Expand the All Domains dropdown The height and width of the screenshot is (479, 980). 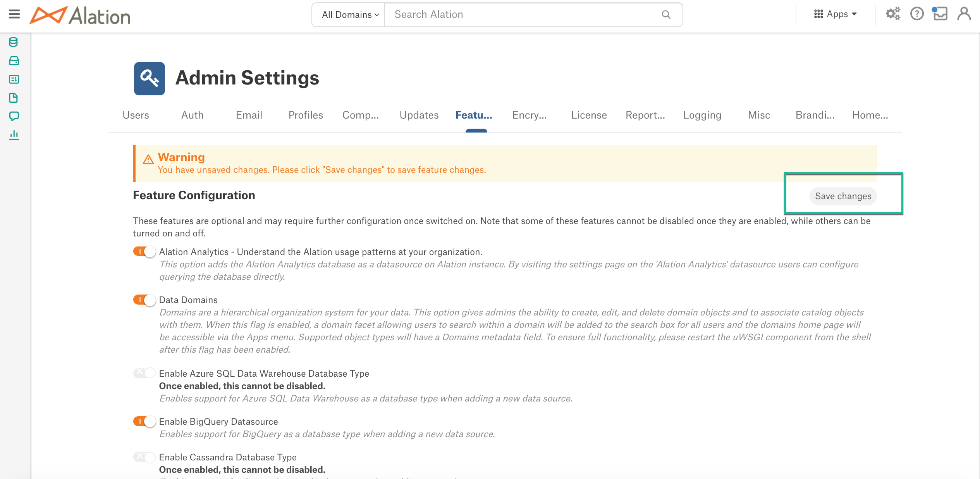[349, 15]
